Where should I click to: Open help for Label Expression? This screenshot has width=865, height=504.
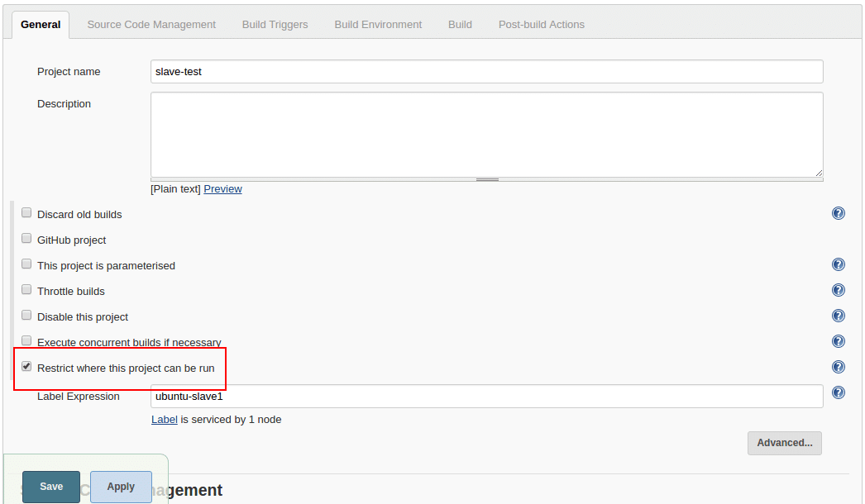point(838,392)
